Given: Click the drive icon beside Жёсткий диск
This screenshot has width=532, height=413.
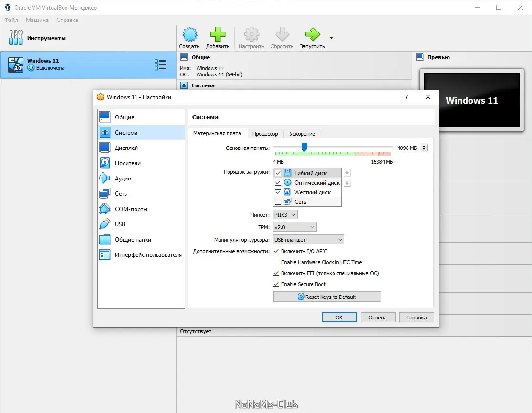Looking at the screenshot, I should tap(287, 192).
